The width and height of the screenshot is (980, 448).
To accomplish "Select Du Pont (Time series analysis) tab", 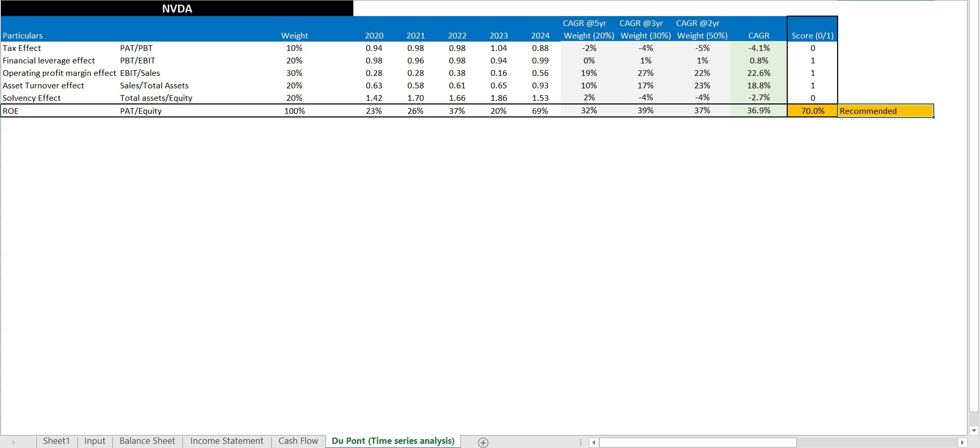I will coord(393,441).
